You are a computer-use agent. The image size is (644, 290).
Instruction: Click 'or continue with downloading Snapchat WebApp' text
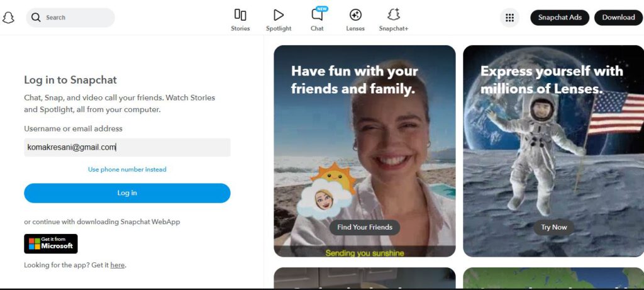[x=102, y=222]
